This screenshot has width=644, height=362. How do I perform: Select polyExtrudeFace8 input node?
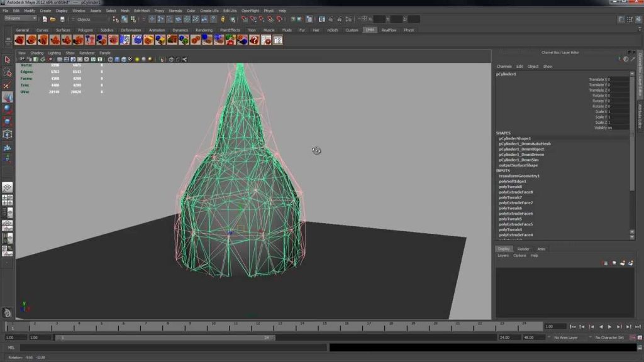[516, 192]
